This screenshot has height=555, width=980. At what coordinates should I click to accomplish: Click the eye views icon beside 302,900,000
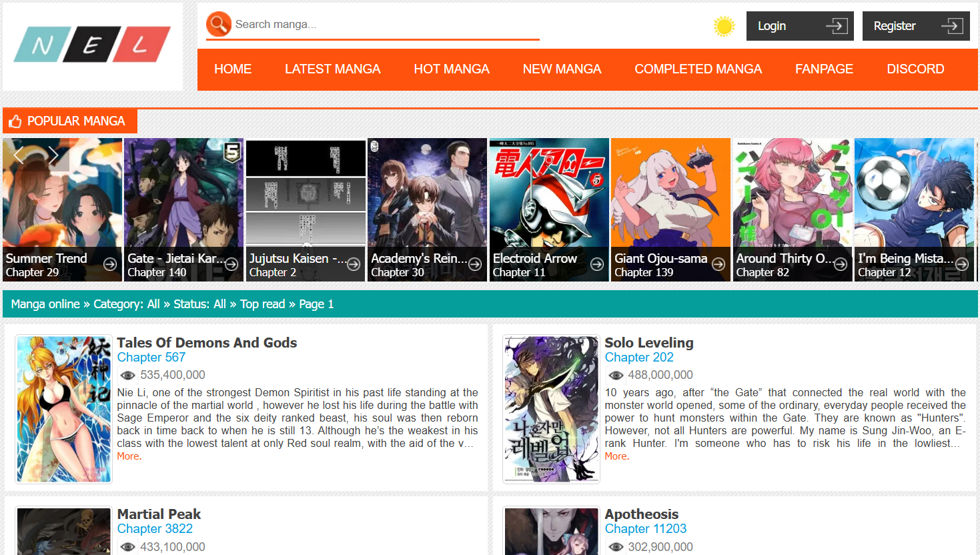click(616, 547)
